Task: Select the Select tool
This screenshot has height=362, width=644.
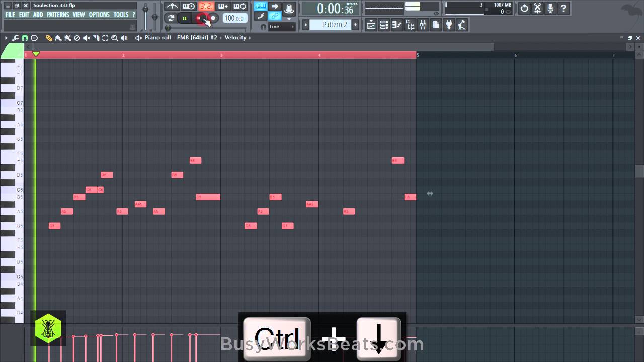Action: pos(105,38)
